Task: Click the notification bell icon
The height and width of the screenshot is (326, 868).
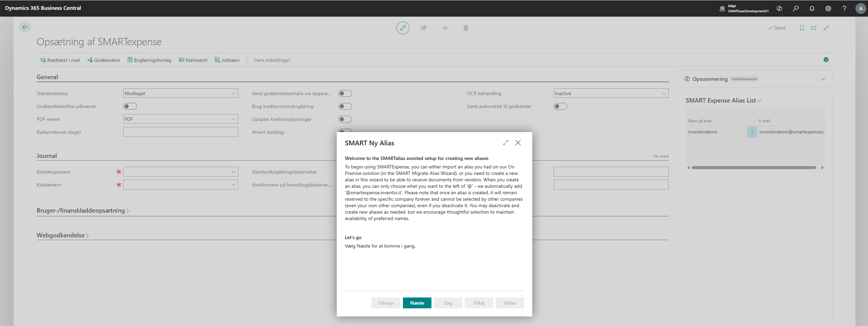Action: [x=812, y=8]
